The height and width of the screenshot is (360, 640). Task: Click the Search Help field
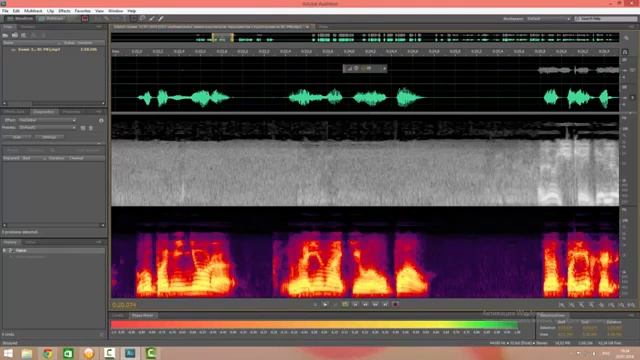point(606,19)
